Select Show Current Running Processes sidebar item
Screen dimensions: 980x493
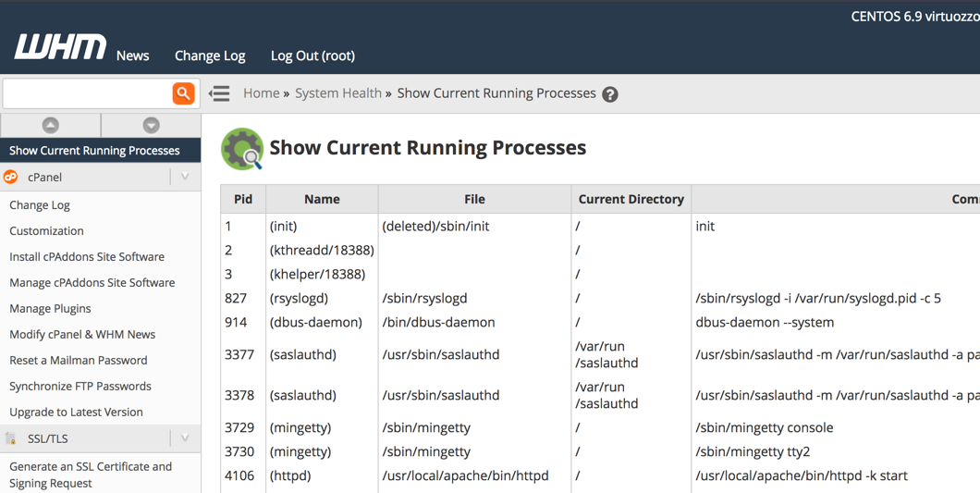coord(94,150)
